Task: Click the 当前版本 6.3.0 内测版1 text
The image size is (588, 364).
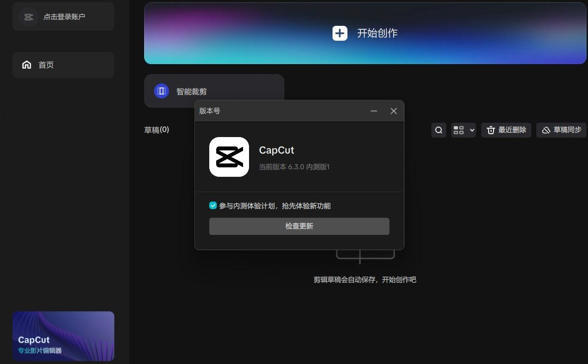Action: [x=294, y=167]
